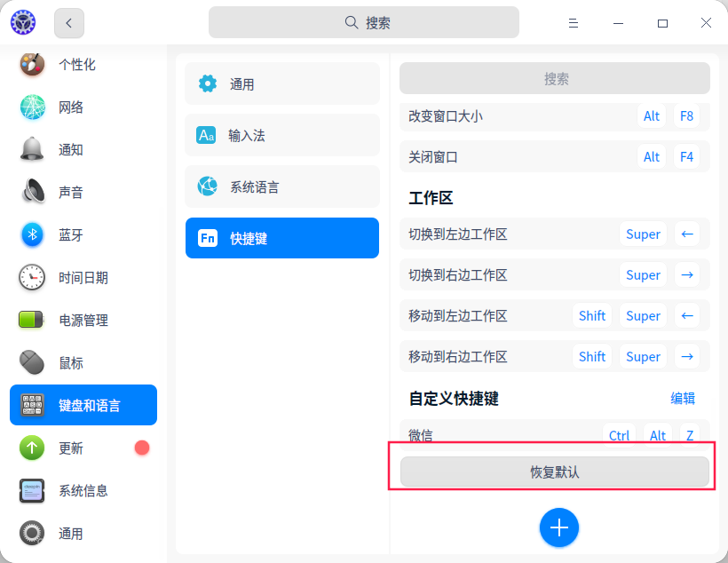
Task: Click the red badge on 更新
Action: [x=142, y=448]
